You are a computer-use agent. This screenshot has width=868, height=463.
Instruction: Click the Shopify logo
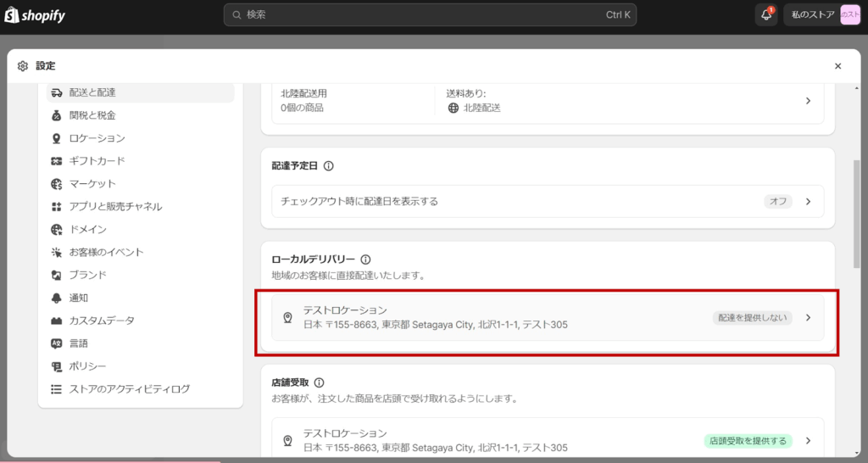click(35, 15)
